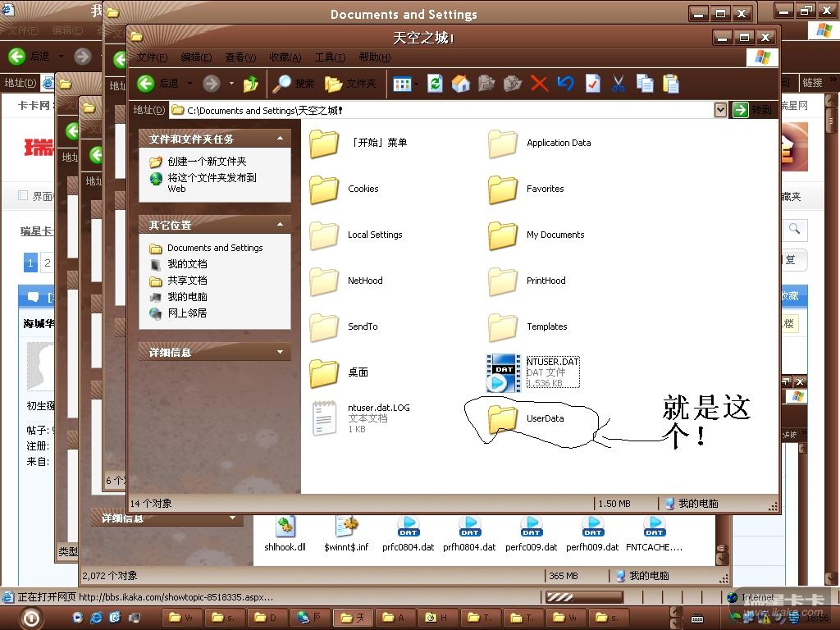This screenshot has height=630, width=840.
Task: Open Back button history dropdown arrow
Action: pos(189,84)
